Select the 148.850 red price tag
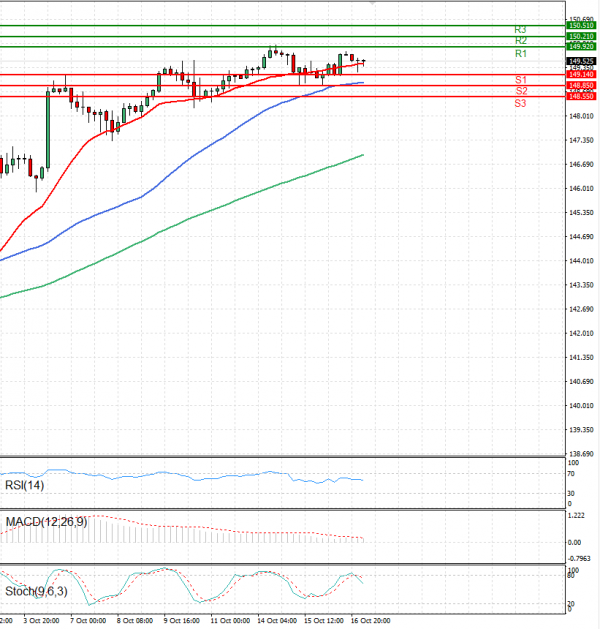 pos(581,85)
